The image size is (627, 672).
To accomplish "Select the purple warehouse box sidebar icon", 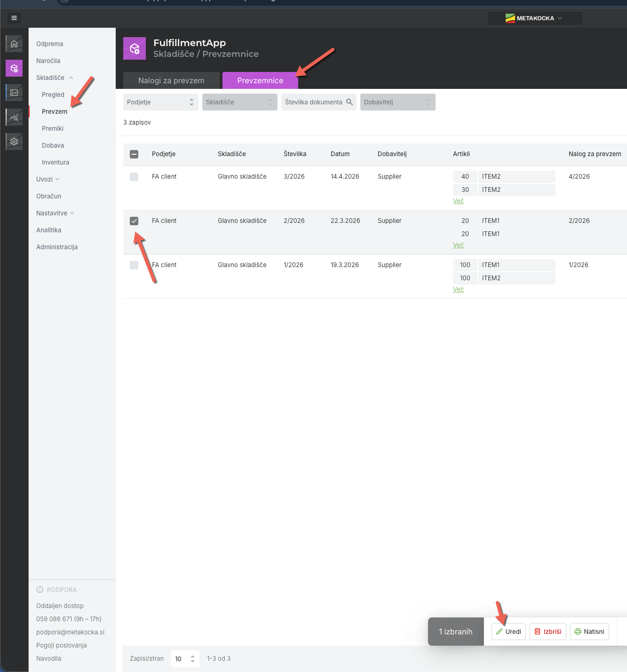I will click(x=14, y=68).
